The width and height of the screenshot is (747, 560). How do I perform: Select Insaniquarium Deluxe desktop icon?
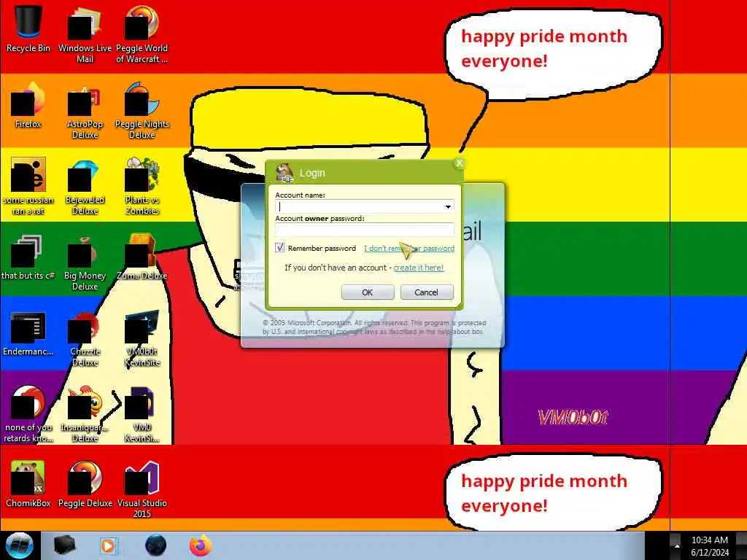pos(85,413)
